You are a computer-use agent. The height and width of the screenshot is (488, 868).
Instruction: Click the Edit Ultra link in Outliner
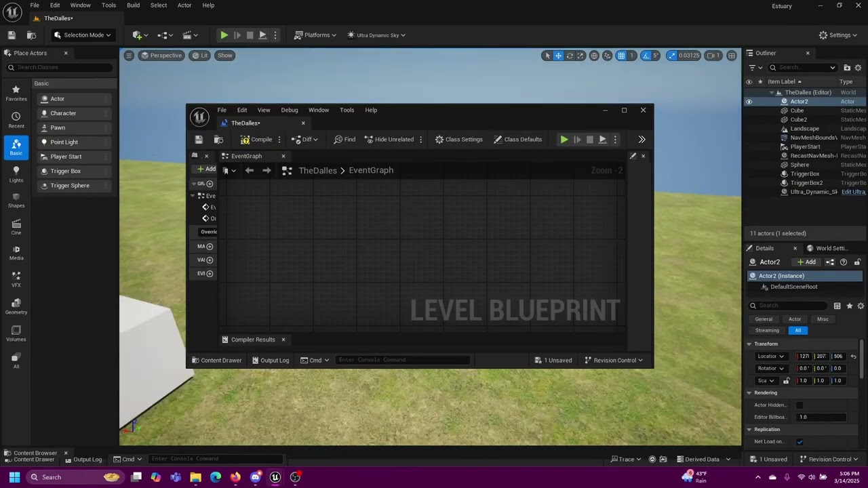tap(854, 192)
